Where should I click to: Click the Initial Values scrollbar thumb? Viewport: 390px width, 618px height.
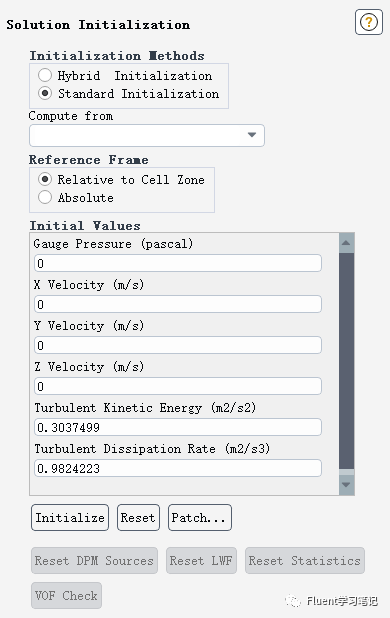pos(346,361)
